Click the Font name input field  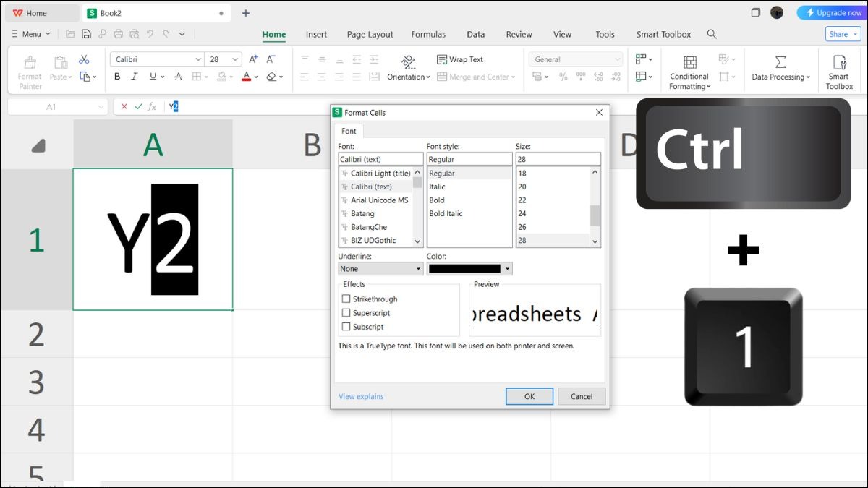click(380, 159)
